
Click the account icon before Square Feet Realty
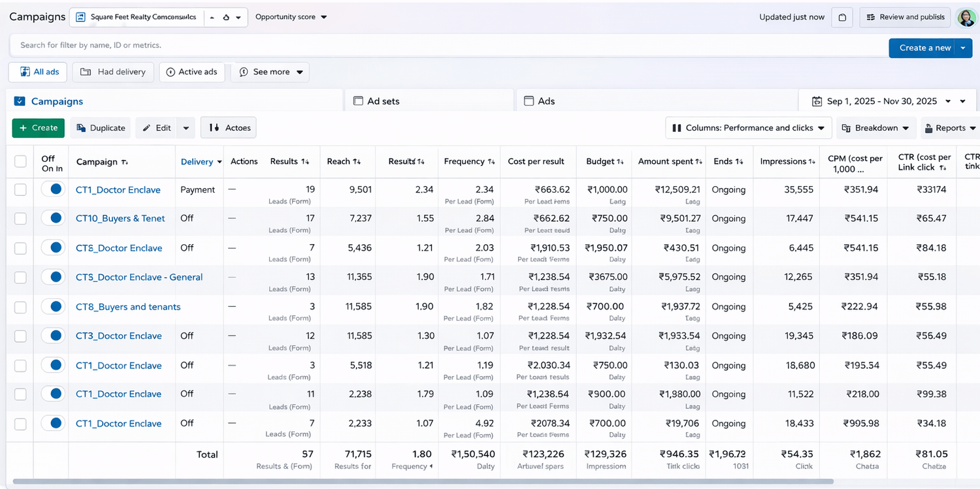tap(81, 18)
